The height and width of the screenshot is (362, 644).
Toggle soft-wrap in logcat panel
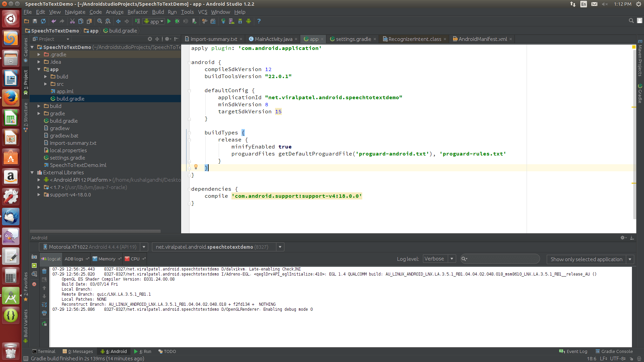click(x=44, y=305)
